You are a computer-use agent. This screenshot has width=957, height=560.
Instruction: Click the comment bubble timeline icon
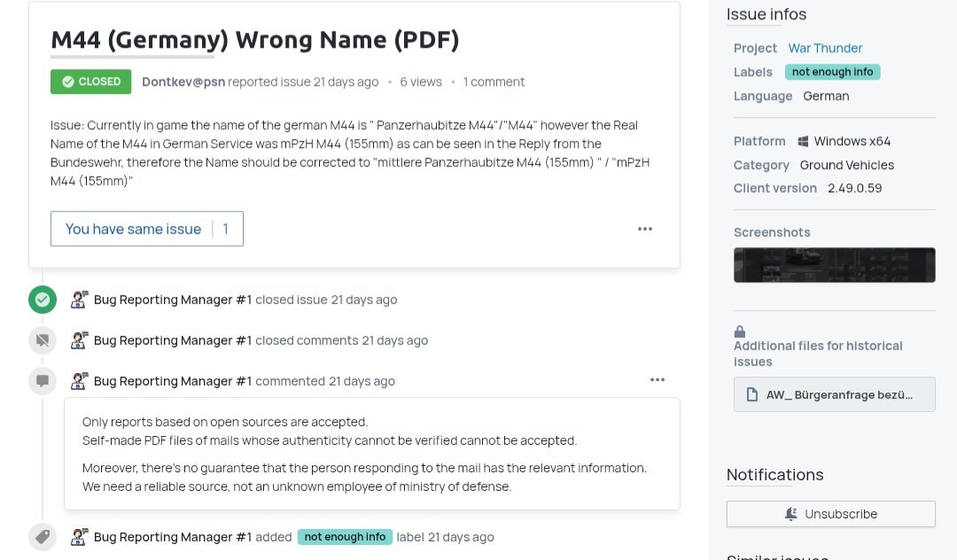coord(43,381)
